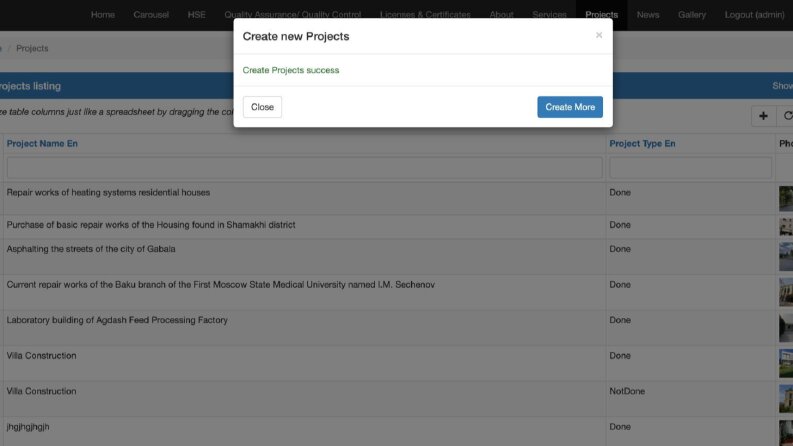Click the Close button in dialog

click(262, 107)
